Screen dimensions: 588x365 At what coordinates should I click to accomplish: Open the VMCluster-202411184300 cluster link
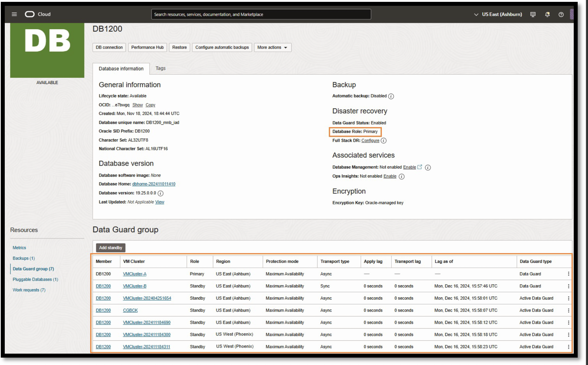coord(147,335)
